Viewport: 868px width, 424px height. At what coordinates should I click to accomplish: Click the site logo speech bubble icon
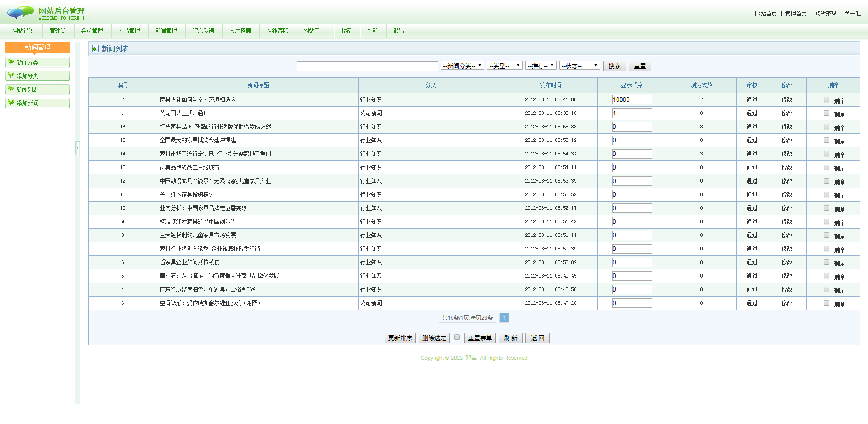20,12
